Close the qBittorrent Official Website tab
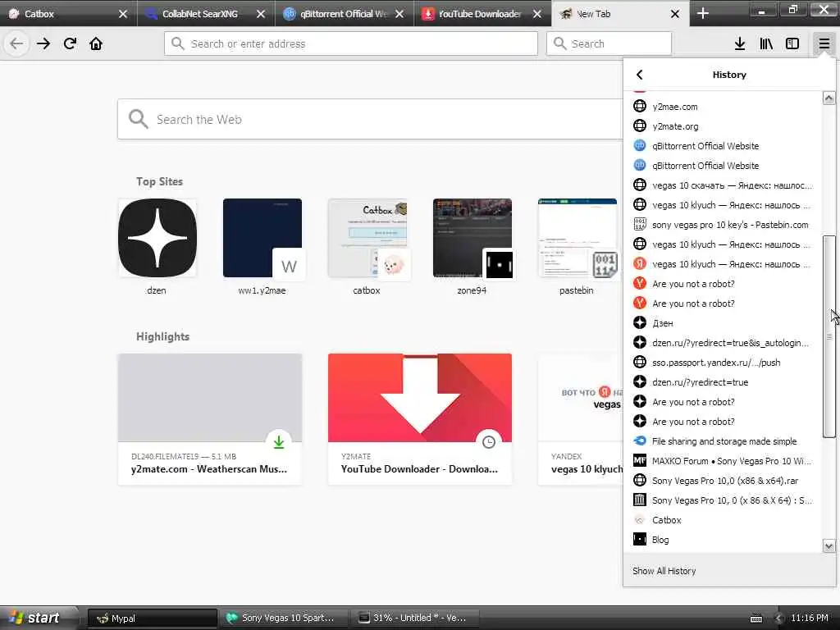 [399, 14]
